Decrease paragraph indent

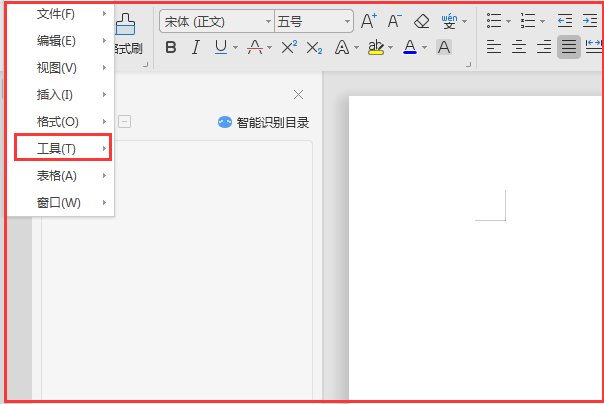tap(565, 21)
